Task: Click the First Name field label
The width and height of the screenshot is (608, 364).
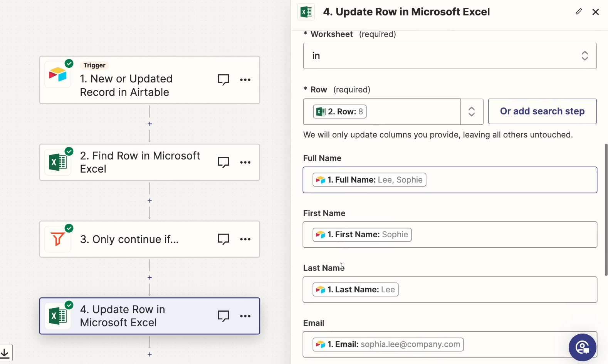Action: click(324, 213)
